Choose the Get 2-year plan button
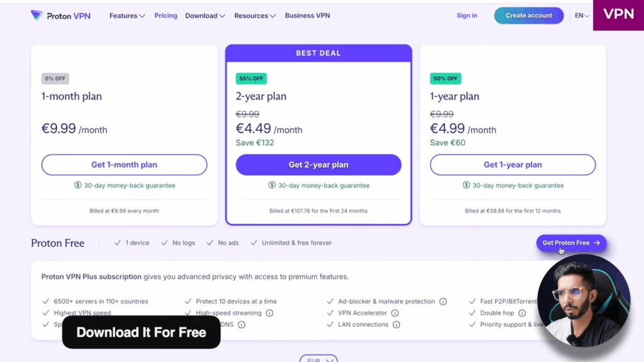644x362 pixels. (318, 165)
